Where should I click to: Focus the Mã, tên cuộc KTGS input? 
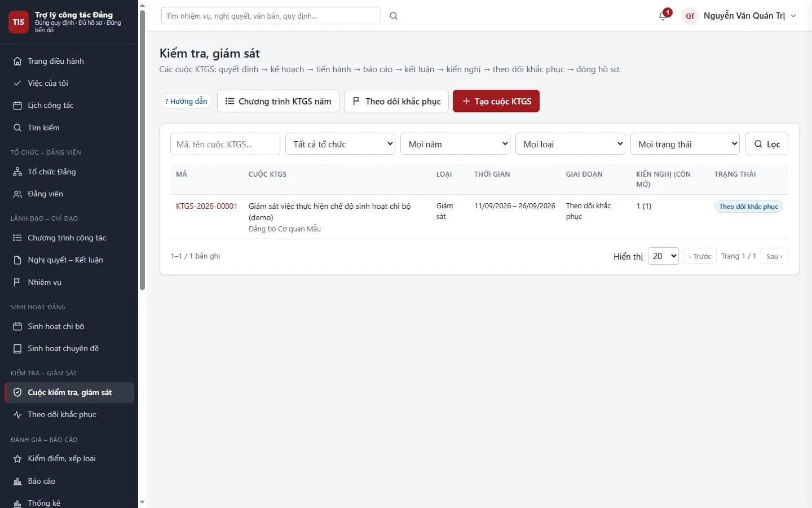[225, 144]
